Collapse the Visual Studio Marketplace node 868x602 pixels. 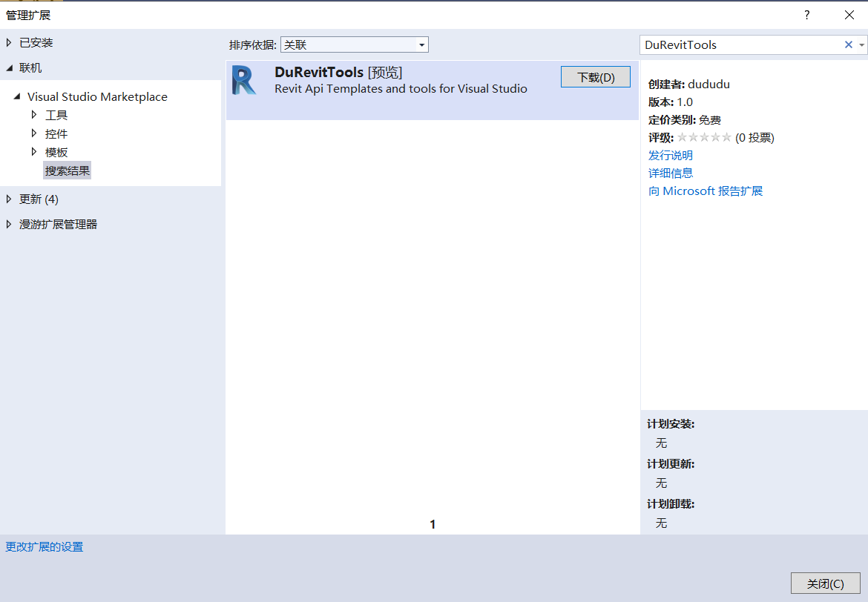tap(17, 97)
